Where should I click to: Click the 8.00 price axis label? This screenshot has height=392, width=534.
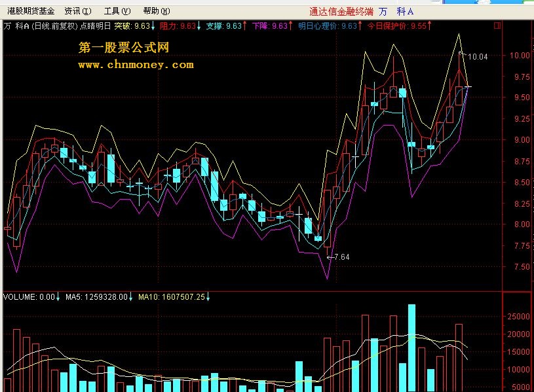pos(522,224)
